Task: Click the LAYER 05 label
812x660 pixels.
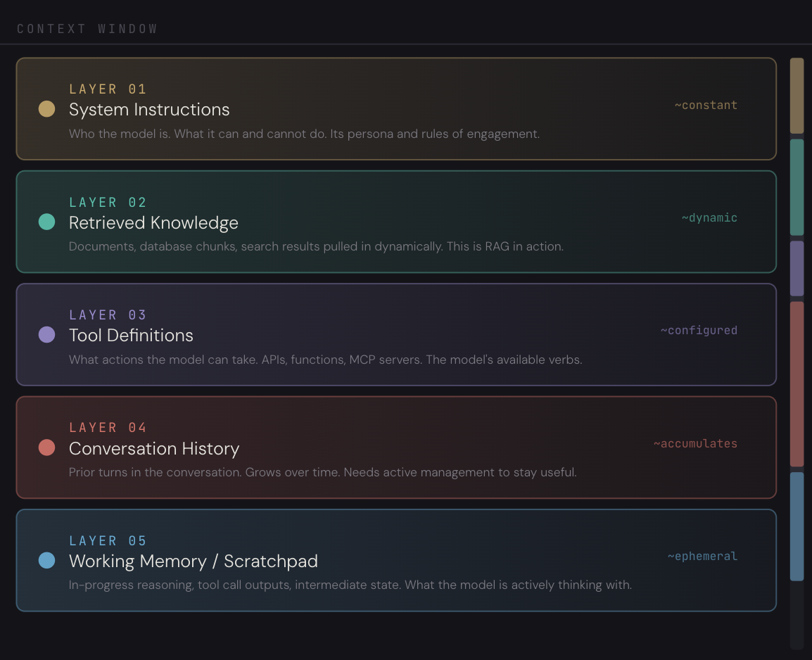Action: click(108, 540)
